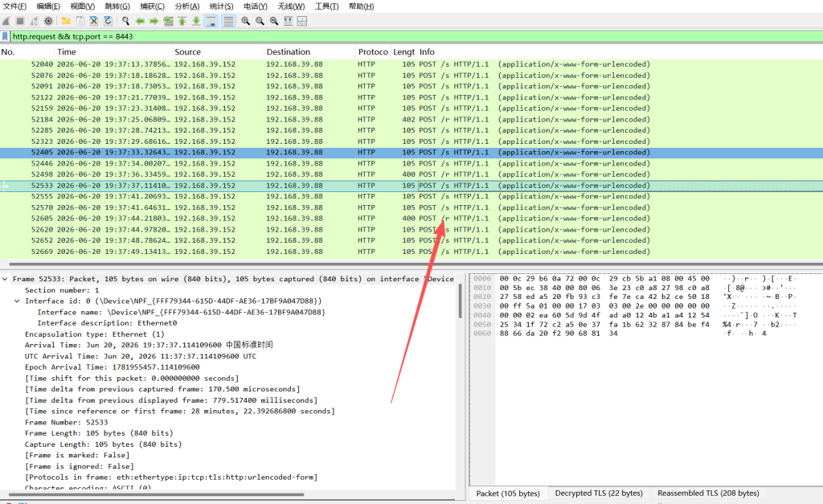Viewport: 823px width, 504px height.
Task: Restart the current capture
Action: (x=34, y=21)
